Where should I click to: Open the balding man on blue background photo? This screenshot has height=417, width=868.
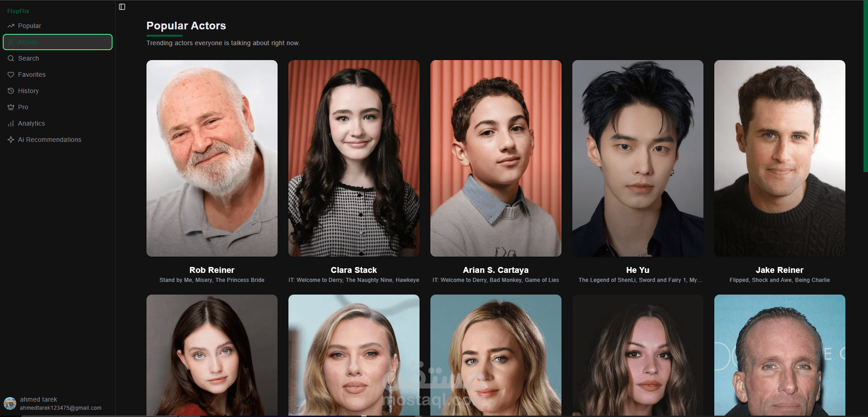click(x=780, y=355)
